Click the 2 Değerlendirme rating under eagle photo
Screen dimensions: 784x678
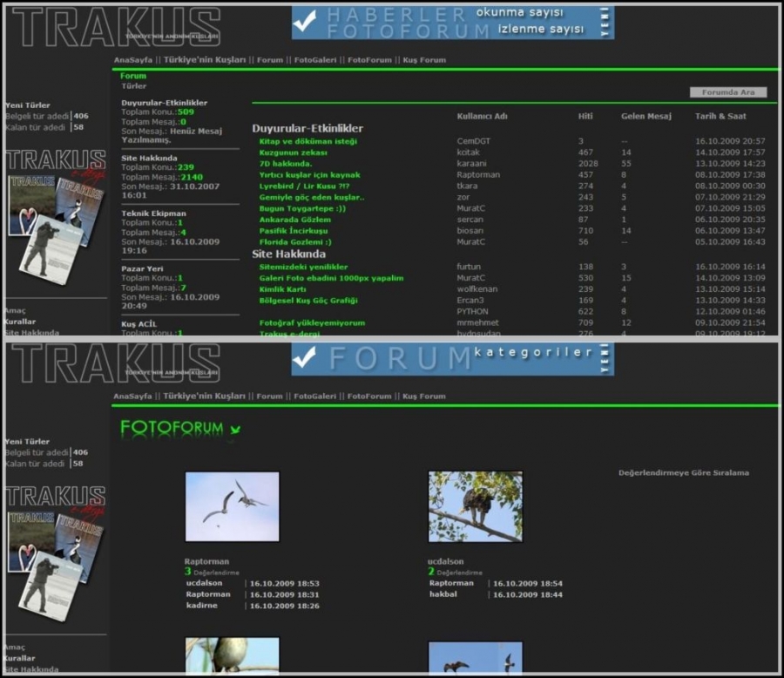tap(431, 573)
